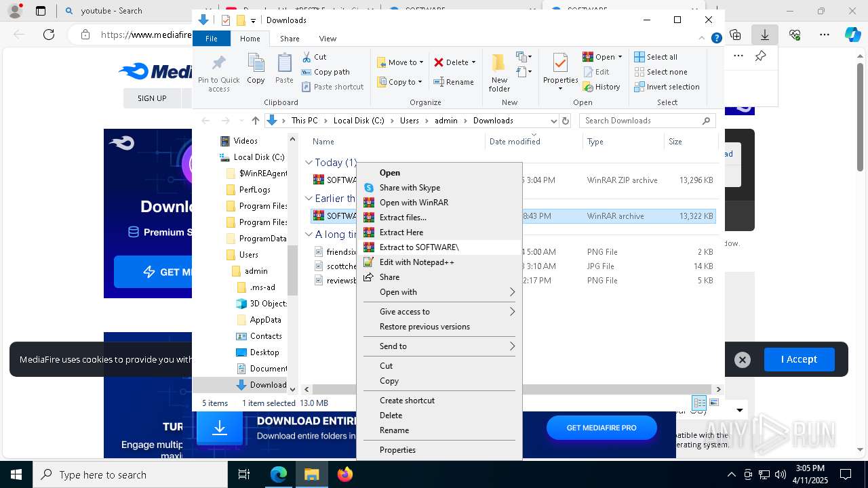Open the Windows Start menu

point(16,474)
